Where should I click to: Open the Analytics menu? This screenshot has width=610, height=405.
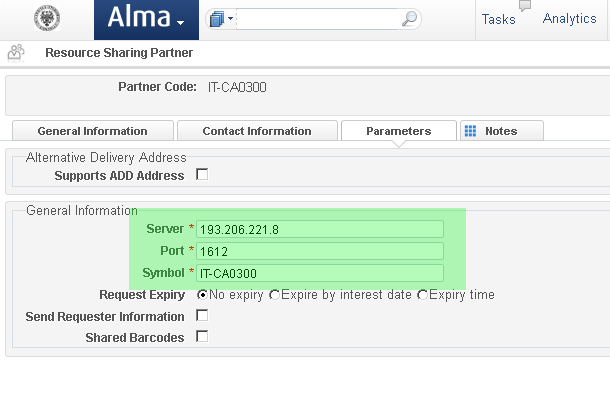[x=570, y=19]
